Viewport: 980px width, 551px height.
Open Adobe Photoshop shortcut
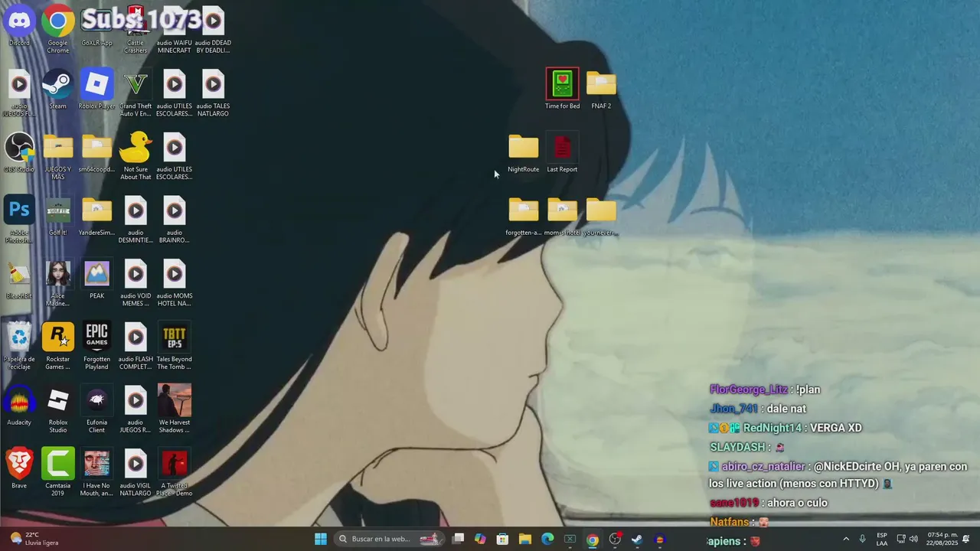click(19, 220)
